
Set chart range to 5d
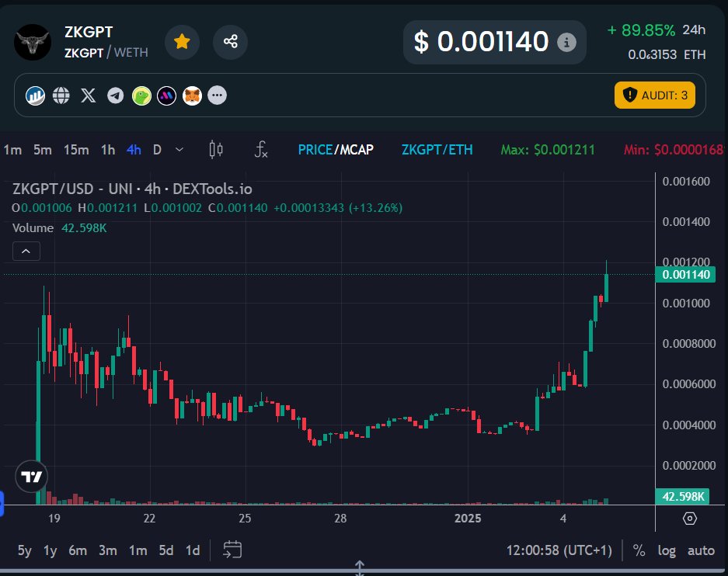(166, 550)
